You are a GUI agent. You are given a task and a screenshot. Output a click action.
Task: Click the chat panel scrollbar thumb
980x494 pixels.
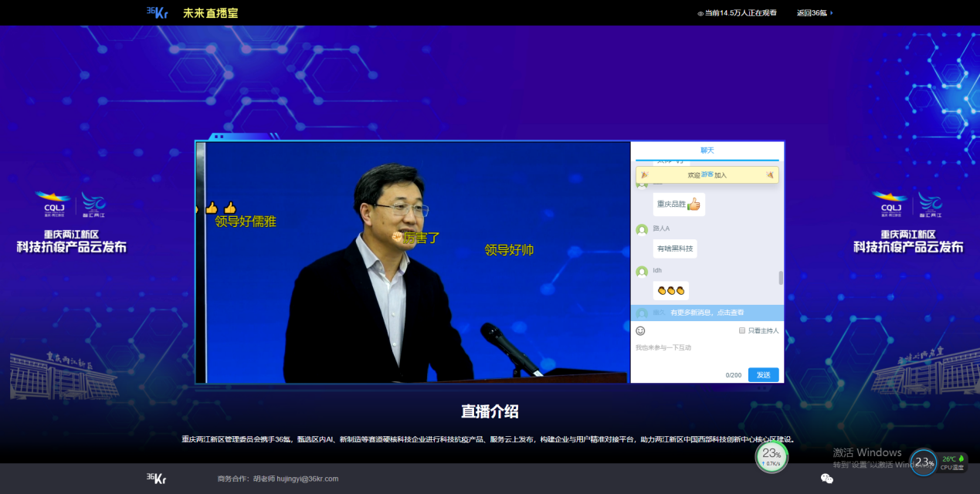[x=781, y=278]
